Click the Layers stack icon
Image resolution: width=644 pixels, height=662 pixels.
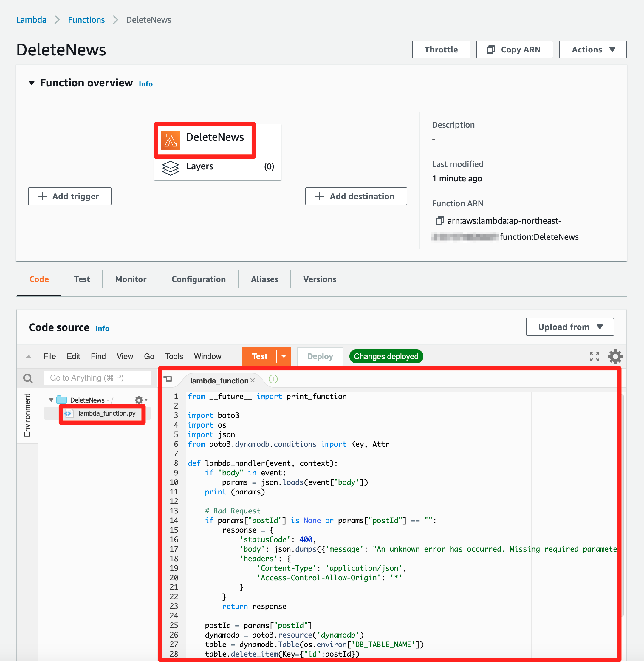[x=171, y=168]
